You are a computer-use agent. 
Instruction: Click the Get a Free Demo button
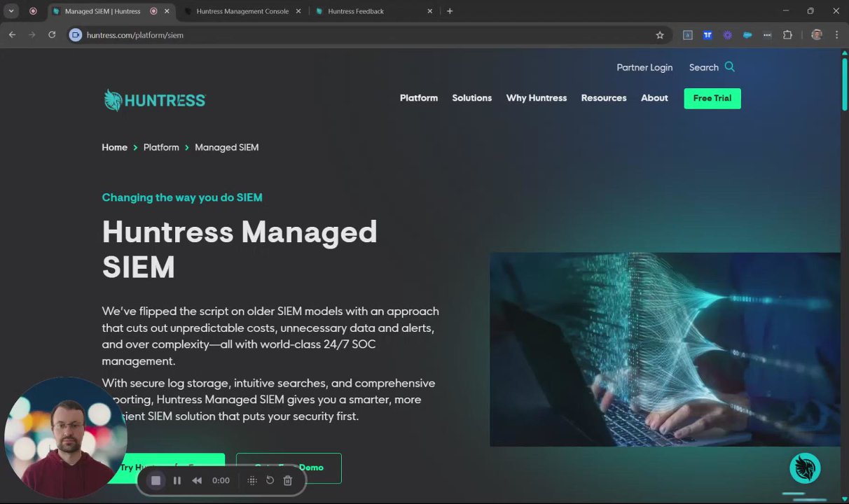tap(289, 468)
